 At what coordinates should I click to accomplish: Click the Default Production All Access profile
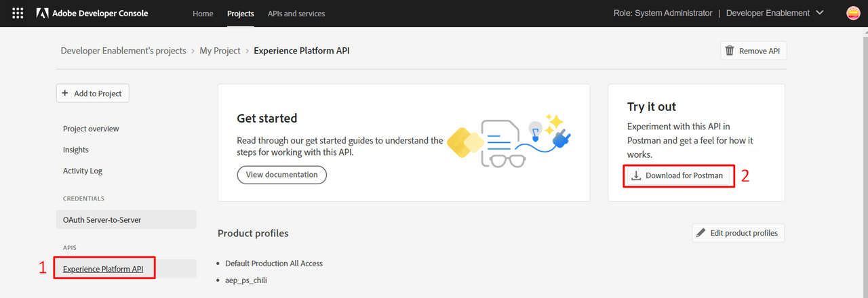[274, 263]
